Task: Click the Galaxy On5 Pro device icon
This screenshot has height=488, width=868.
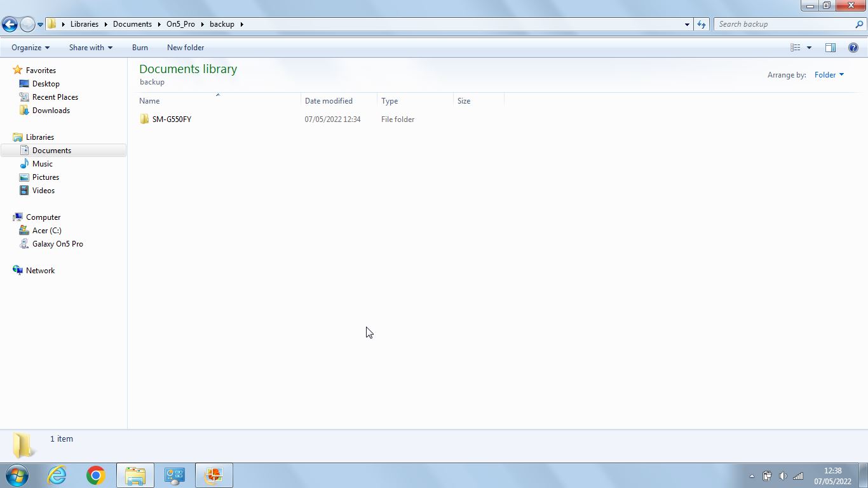Action: [24, 244]
